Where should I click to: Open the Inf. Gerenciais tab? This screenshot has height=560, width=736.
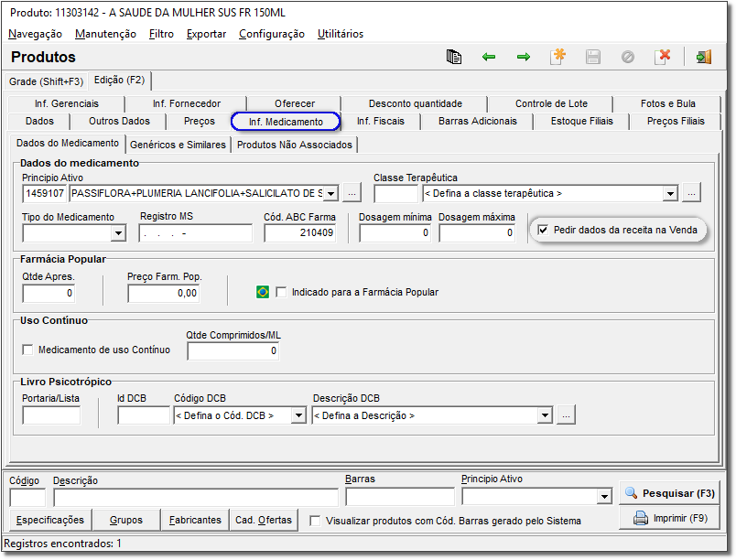[x=67, y=103]
